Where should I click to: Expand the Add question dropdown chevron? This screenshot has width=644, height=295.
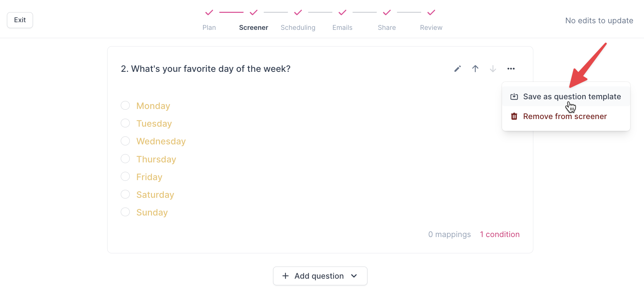pos(354,276)
